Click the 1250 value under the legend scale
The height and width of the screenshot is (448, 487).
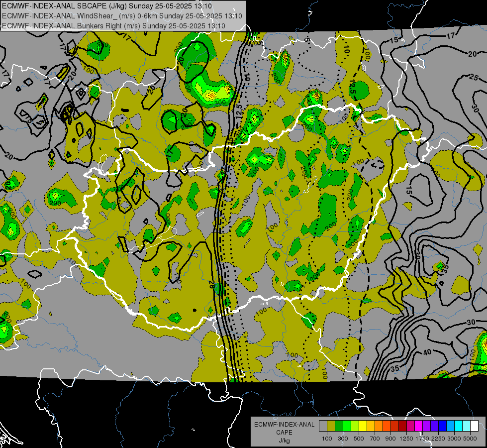point(406,439)
